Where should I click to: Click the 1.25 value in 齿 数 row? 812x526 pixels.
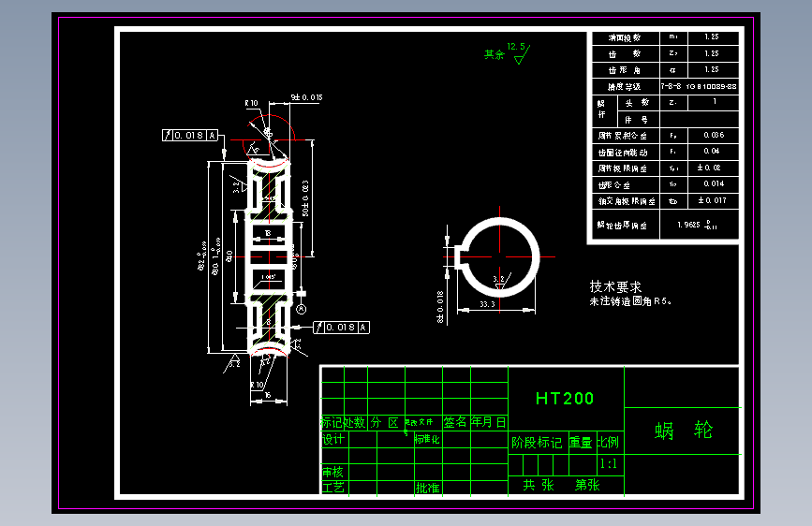[x=712, y=53]
